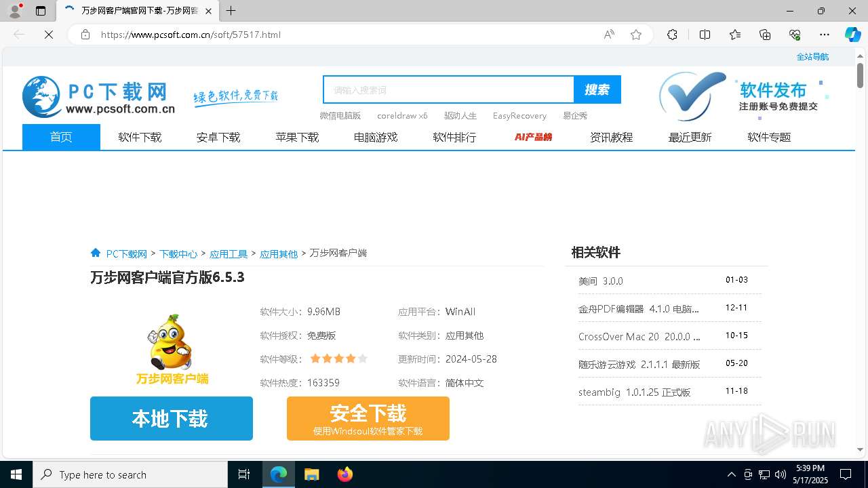This screenshot has height=488, width=868.
Task: View site information lock icon
Action: tap(85, 35)
